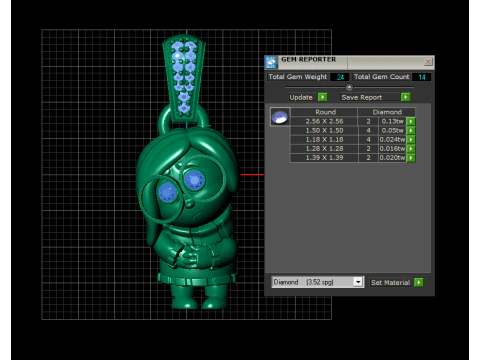Click the right blue eye gem on the model
Viewport: 480px width, 360px height.
[194, 180]
